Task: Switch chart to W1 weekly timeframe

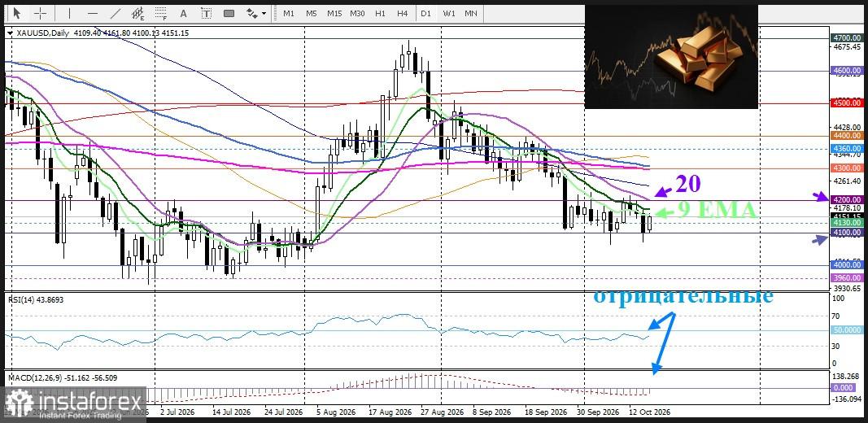Action: point(448,13)
